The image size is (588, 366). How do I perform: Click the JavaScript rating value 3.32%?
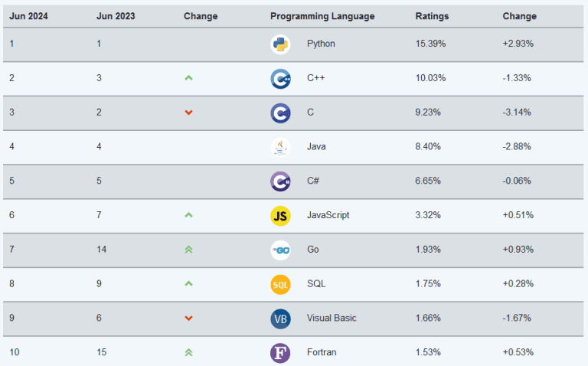click(428, 215)
